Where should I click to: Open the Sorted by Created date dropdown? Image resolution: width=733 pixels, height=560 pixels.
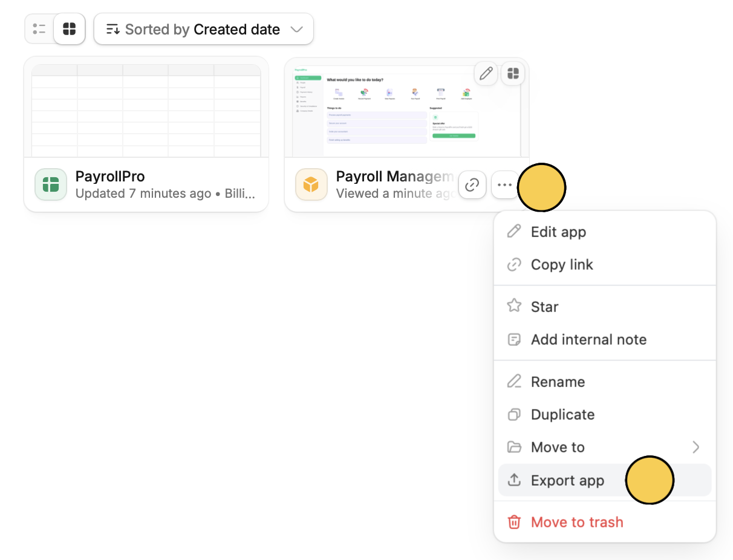204,29
